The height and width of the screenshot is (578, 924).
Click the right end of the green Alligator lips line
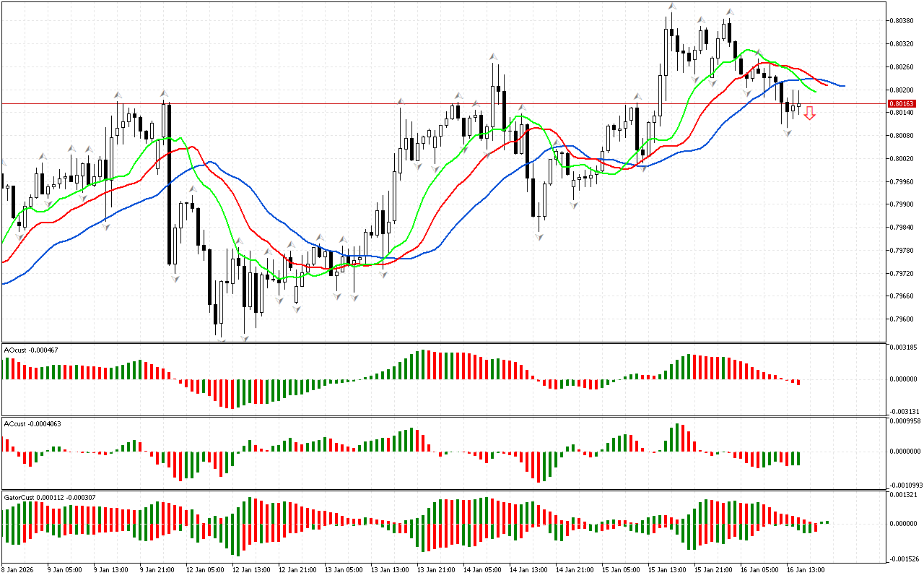pos(815,92)
